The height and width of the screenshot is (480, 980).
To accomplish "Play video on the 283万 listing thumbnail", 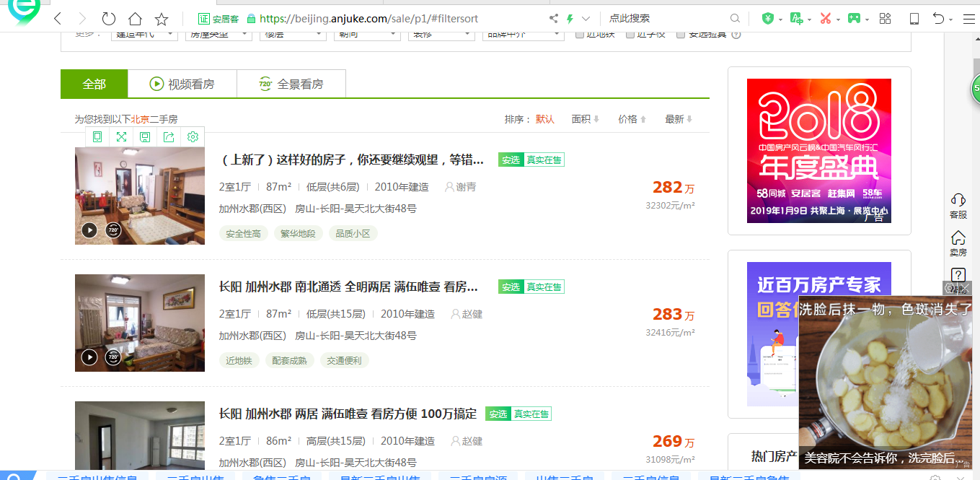I will (x=89, y=357).
